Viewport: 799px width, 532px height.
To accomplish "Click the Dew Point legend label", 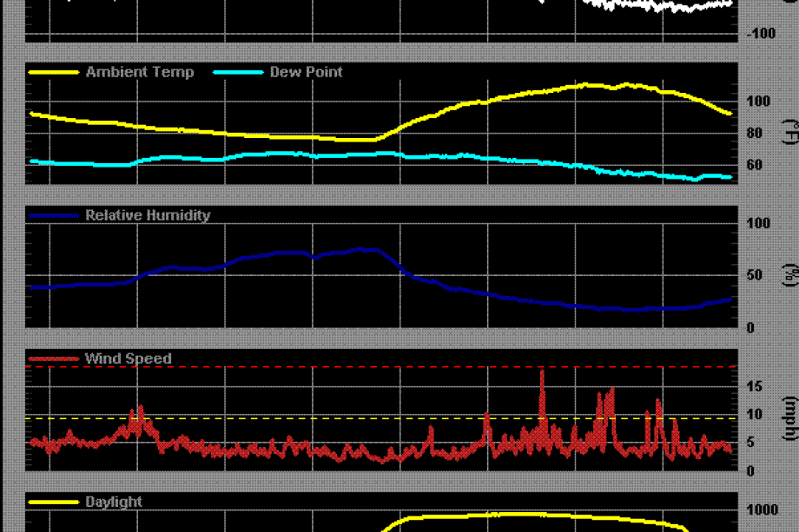I will tap(306, 72).
